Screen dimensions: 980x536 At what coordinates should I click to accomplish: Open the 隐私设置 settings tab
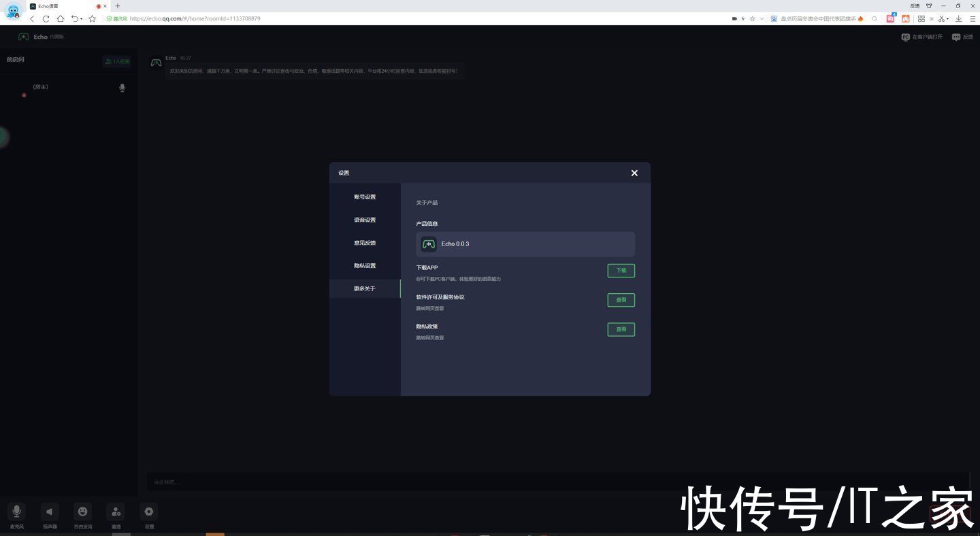[365, 266]
